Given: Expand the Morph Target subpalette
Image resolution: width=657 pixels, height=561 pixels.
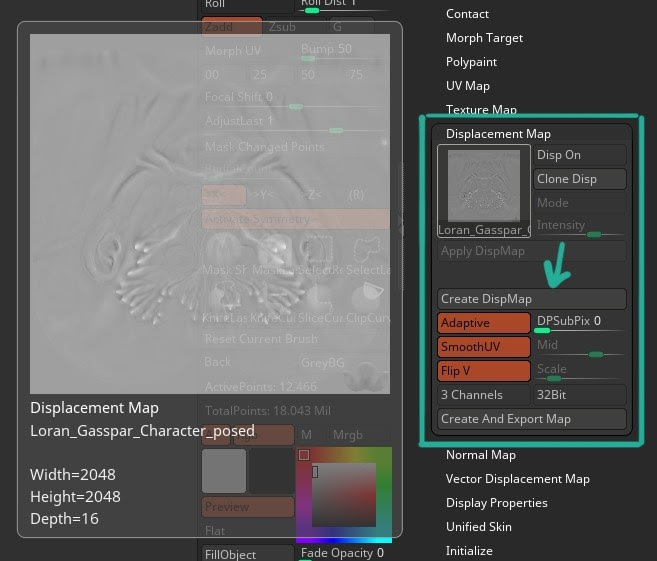Looking at the screenshot, I should pyautogui.click(x=484, y=38).
